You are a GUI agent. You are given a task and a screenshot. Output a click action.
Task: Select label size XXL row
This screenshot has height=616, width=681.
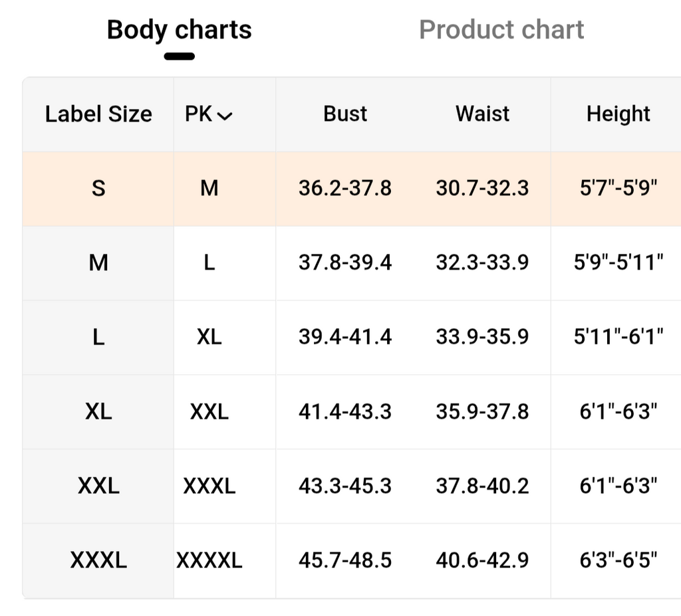(98, 486)
